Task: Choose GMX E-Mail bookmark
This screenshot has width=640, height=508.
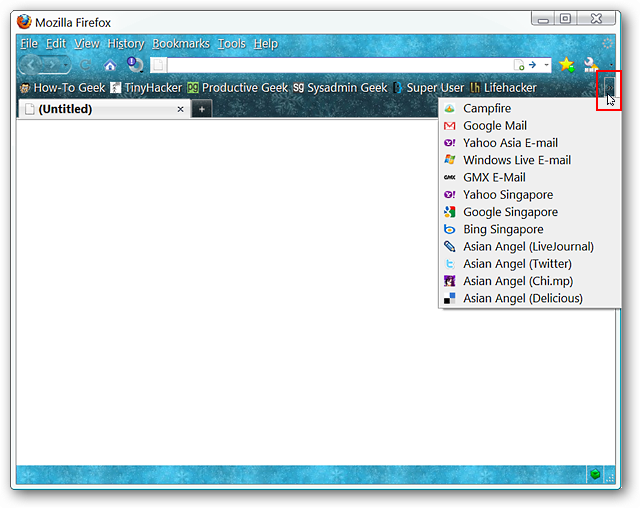Action: coord(530,177)
